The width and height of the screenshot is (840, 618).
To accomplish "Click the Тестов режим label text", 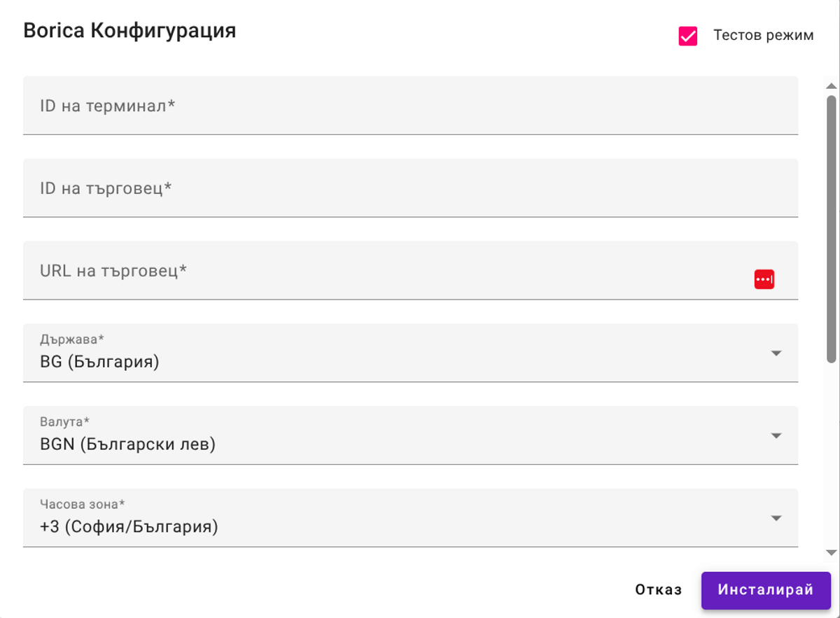I will (x=763, y=35).
